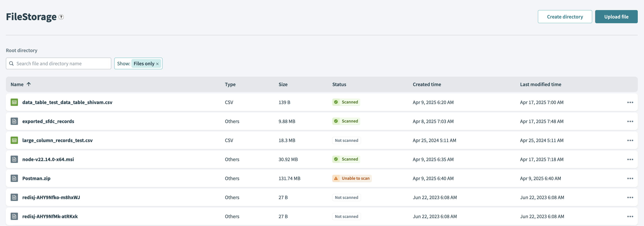Click the Create directory button

pos(565,16)
